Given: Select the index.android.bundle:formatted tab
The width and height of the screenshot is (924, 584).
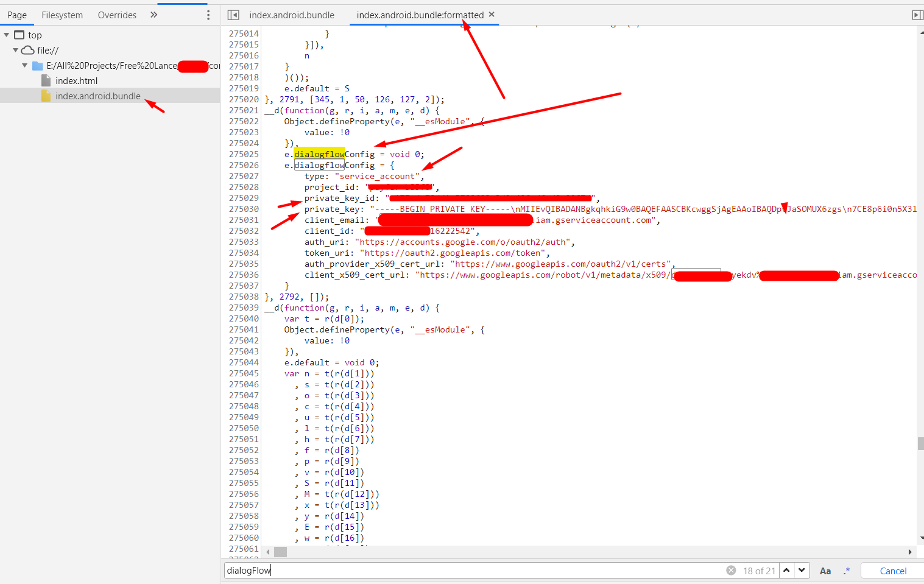Looking at the screenshot, I should point(420,15).
